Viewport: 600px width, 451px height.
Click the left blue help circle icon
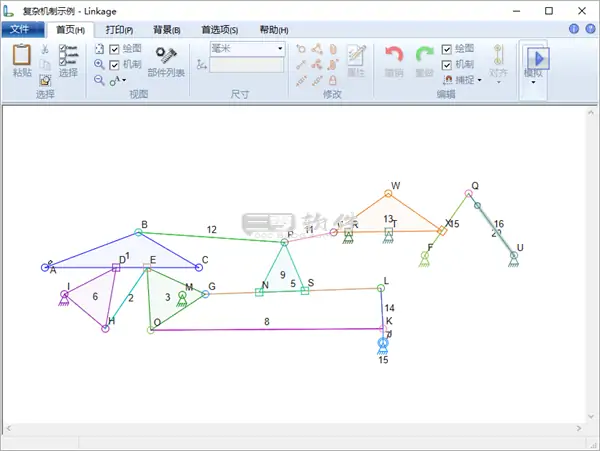[574, 29]
